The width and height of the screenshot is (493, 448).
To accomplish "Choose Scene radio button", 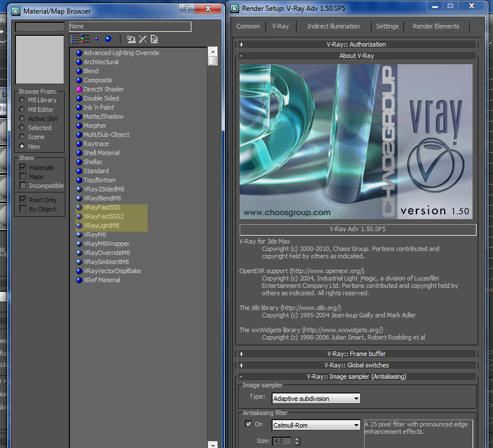I will coord(22,137).
